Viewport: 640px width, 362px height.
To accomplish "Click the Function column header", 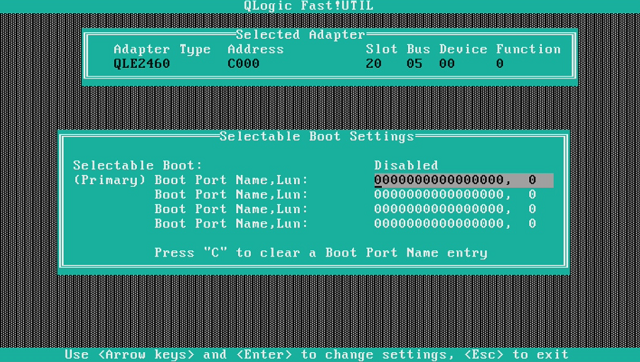I will pos(528,49).
